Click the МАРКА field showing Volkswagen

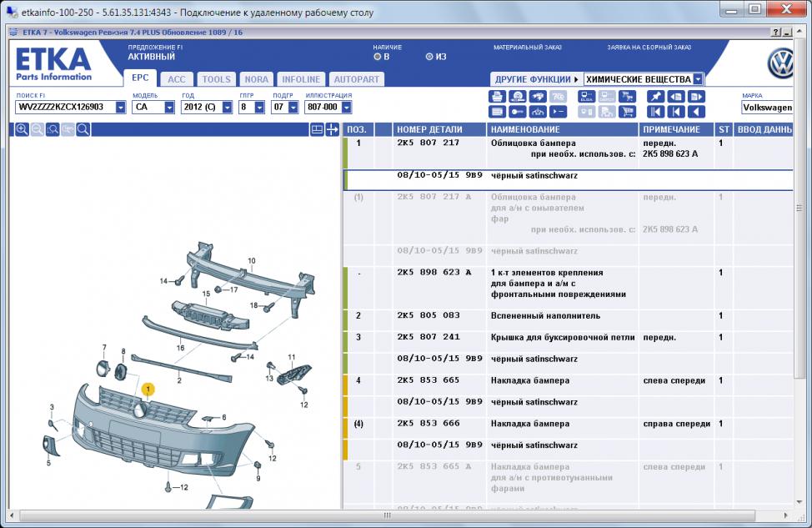(768, 108)
